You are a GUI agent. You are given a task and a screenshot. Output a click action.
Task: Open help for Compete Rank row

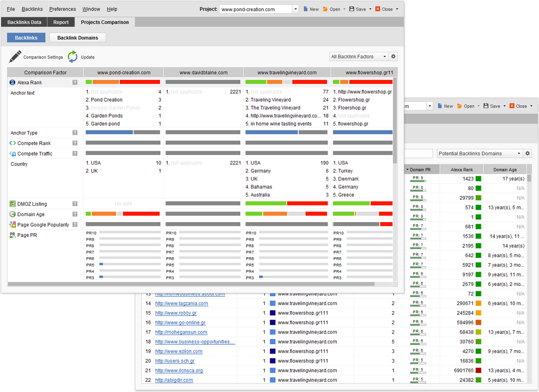[75, 143]
